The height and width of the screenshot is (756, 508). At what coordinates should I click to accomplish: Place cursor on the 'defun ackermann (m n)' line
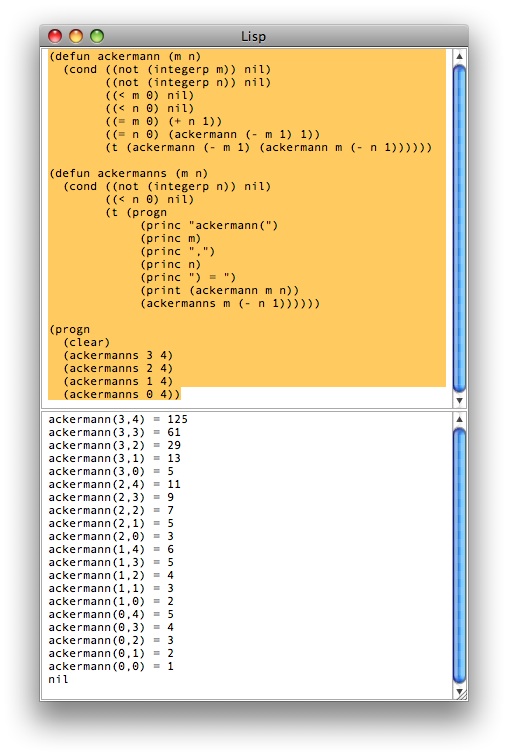[x=125, y=56]
